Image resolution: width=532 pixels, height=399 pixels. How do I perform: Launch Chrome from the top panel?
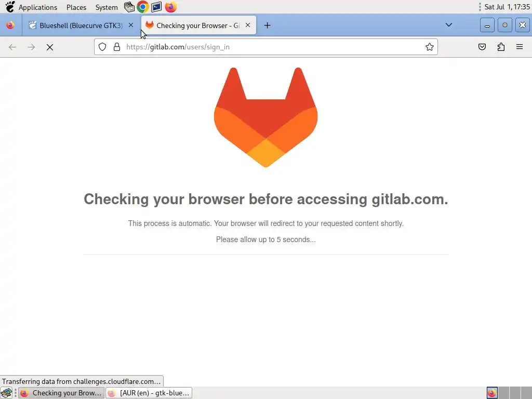[142, 7]
